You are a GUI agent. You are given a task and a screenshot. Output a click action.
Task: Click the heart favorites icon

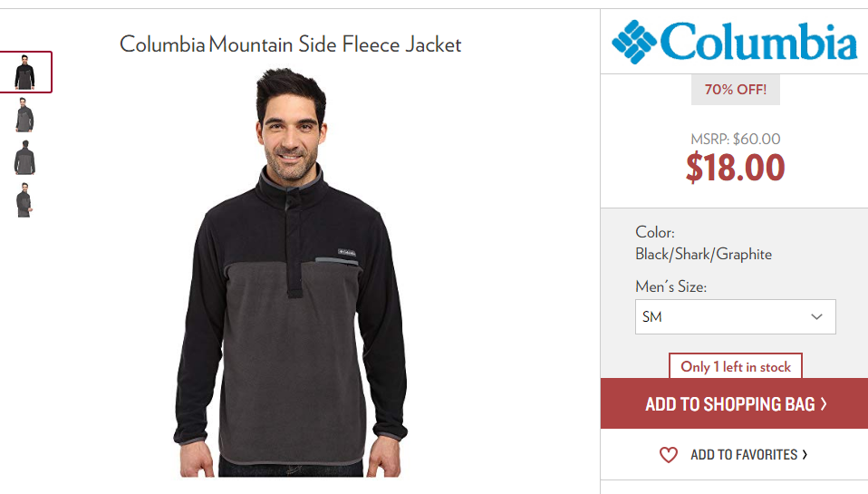[x=668, y=455]
